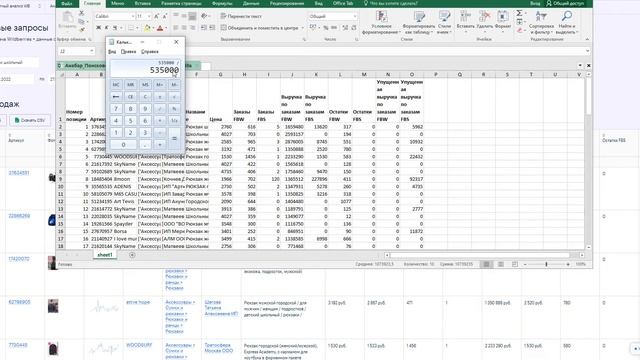Collapse the ribbon with the chevron arrow
The image size is (640, 360).
pyautogui.click(x=587, y=39)
